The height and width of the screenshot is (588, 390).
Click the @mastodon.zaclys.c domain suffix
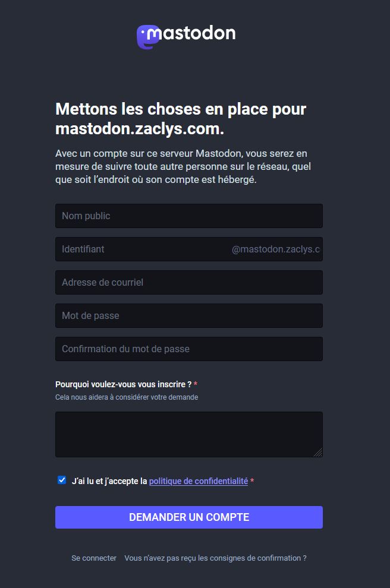pyautogui.click(x=275, y=249)
